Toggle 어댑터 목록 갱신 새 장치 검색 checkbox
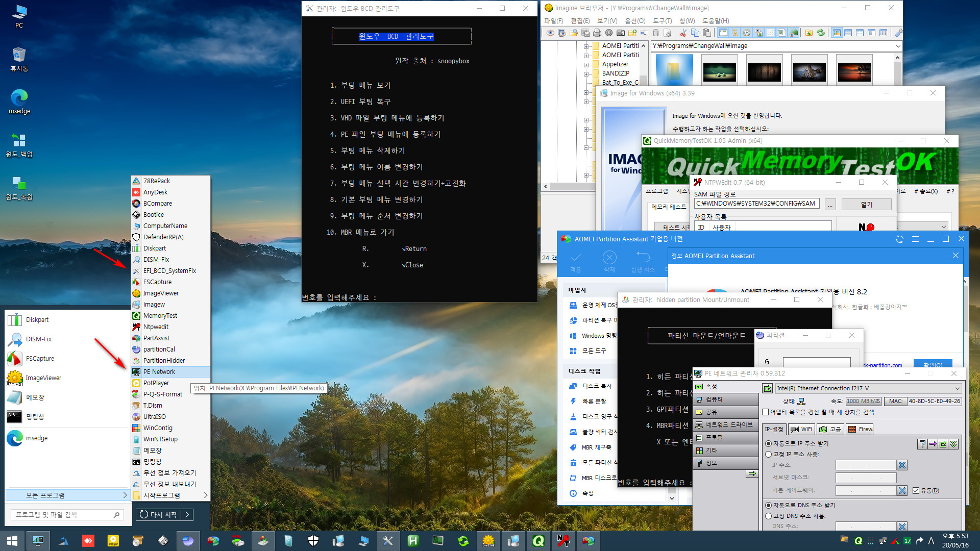This screenshot has height=551, width=980. pos(765,412)
